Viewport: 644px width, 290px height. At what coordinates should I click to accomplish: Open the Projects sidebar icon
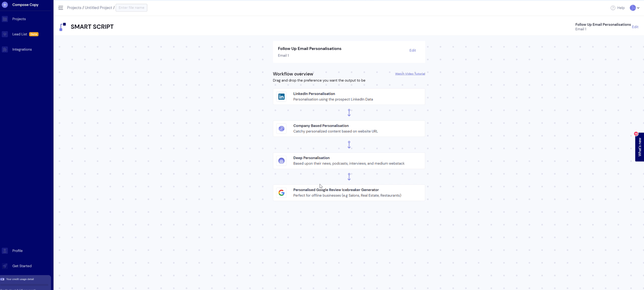tap(5, 19)
